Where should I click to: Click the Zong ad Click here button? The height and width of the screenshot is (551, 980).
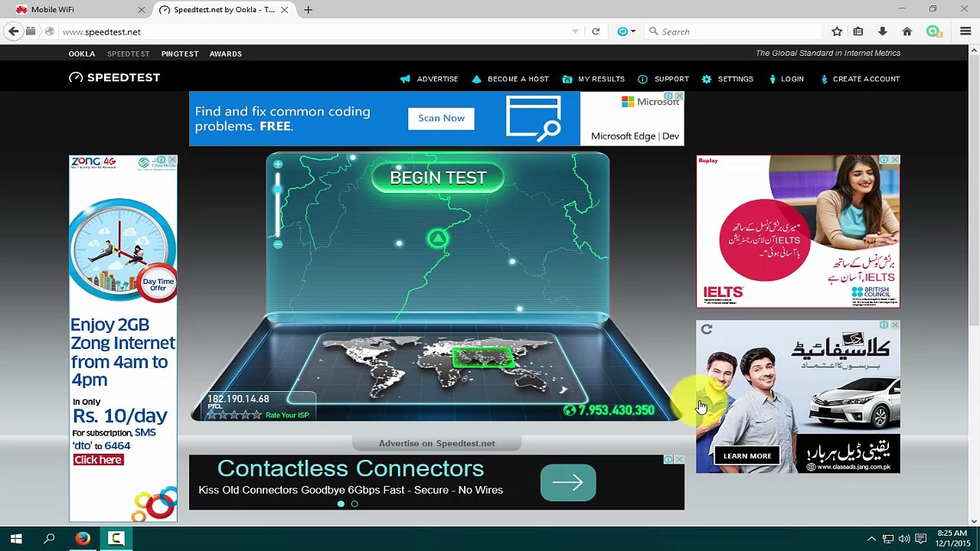coord(98,460)
